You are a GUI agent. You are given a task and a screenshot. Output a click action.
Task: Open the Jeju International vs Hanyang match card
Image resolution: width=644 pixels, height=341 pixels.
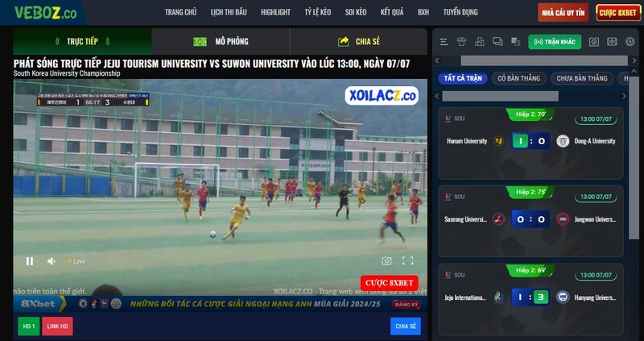(x=530, y=299)
